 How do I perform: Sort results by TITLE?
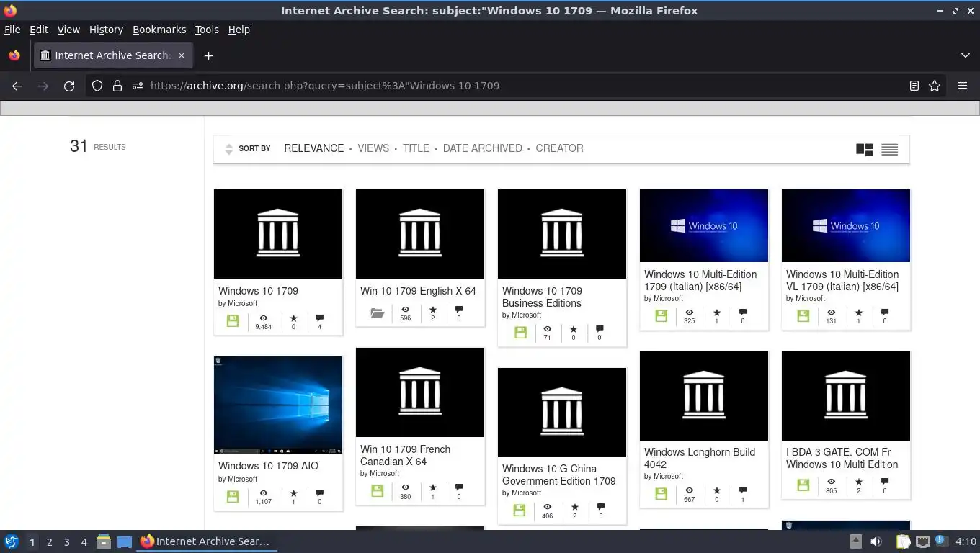click(x=416, y=148)
